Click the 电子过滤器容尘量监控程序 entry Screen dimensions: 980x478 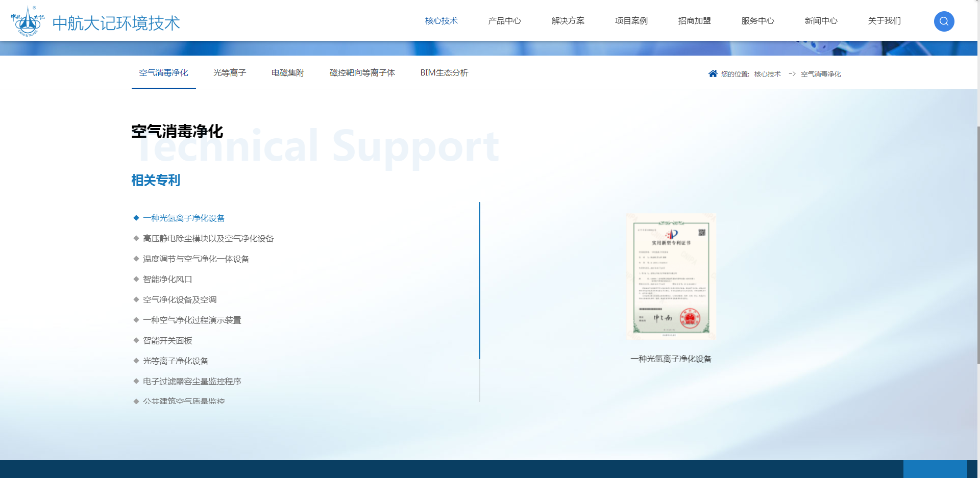[x=192, y=382]
